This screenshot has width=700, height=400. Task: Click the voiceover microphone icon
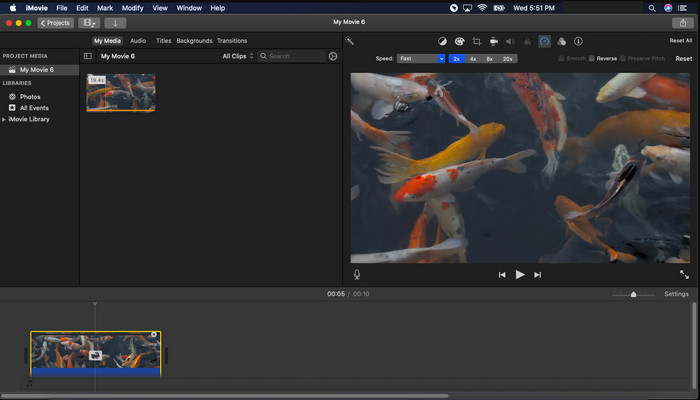357,274
